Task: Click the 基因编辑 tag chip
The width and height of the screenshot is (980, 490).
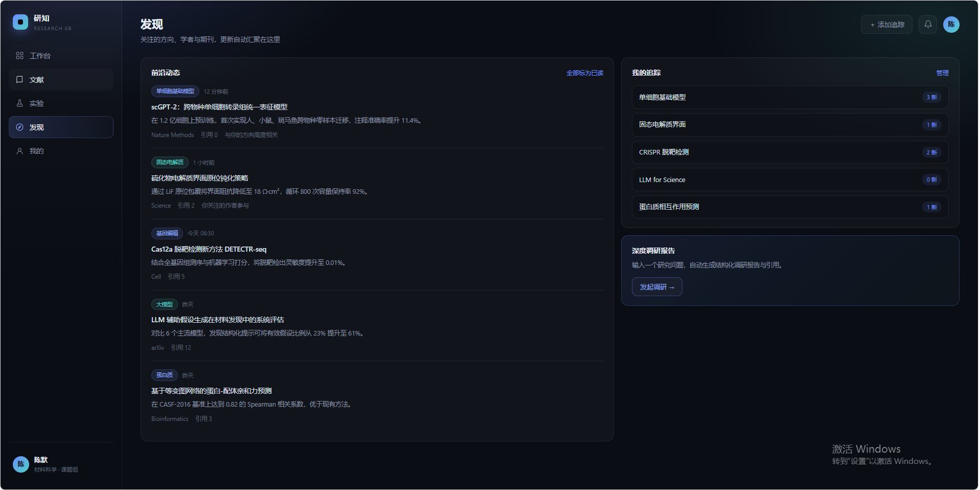Action: coord(167,233)
